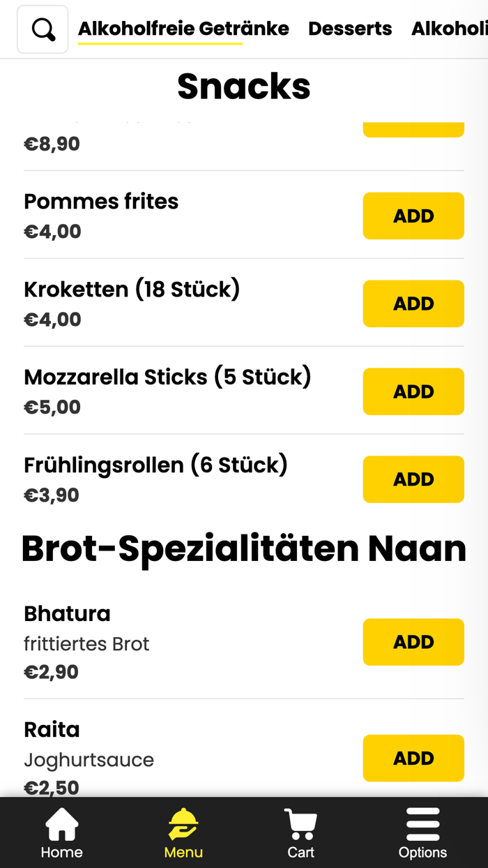This screenshot has height=868, width=488.
Task: Add Frühlingsrollen (6 Stück) to order
Action: pyautogui.click(x=413, y=479)
